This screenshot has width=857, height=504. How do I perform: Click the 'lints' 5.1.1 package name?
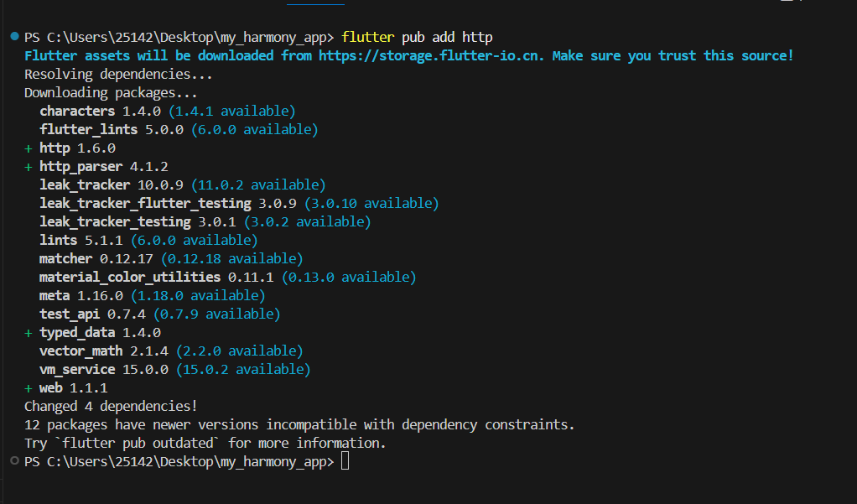coord(59,240)
